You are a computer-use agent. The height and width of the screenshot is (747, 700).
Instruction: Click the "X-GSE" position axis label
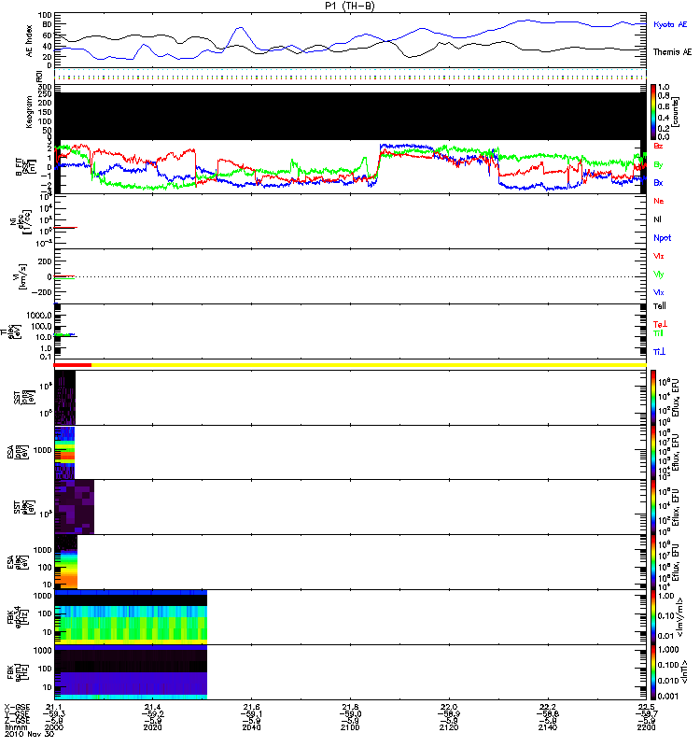coord(17,708)
